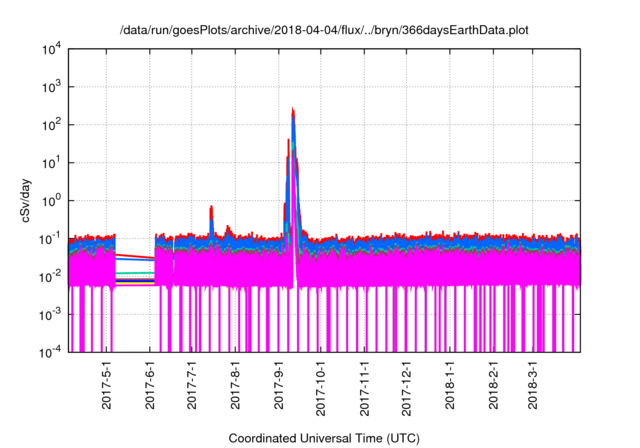The height and width of the screenshot is (448, 640).
Task: Click the 2017-12-1 date label
Action: click(407, 388)
